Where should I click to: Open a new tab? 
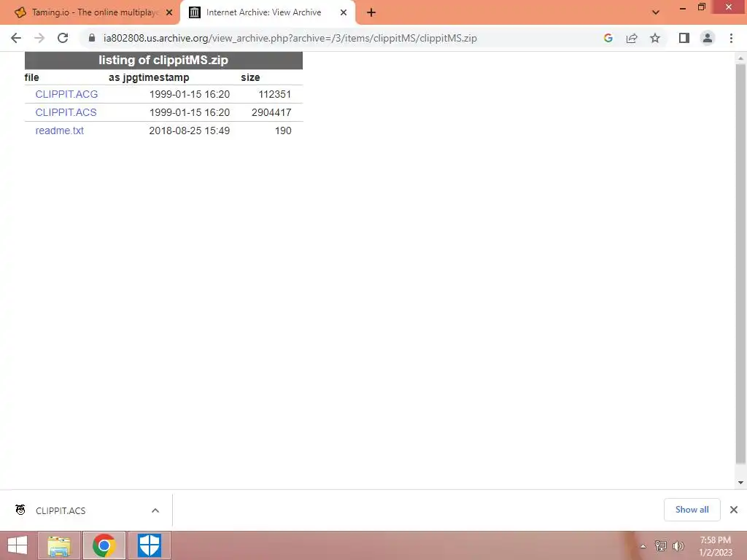coord(371,12)
